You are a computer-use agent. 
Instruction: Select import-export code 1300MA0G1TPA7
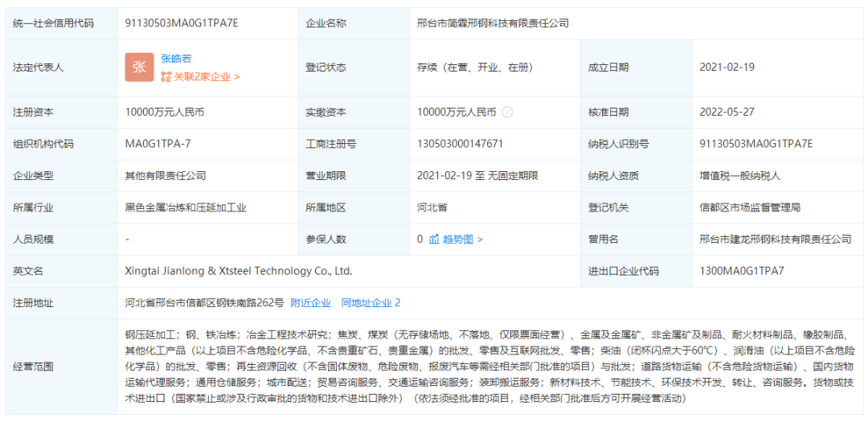click(741, 271)
